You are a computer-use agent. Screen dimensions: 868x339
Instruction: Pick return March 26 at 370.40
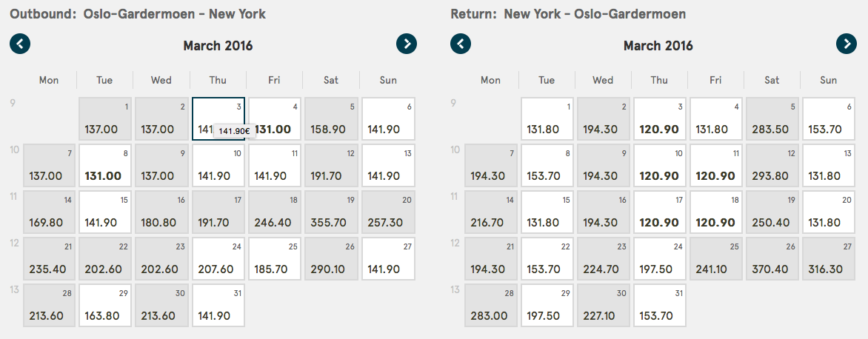tap(772, 259)
